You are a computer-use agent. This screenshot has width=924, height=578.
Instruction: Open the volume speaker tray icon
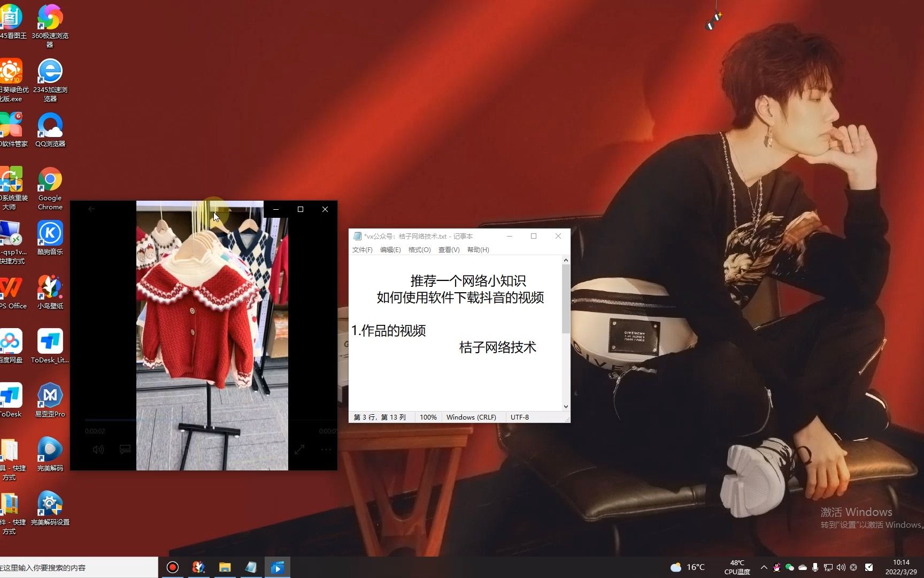pyautogui.click(x=841, y=567)
